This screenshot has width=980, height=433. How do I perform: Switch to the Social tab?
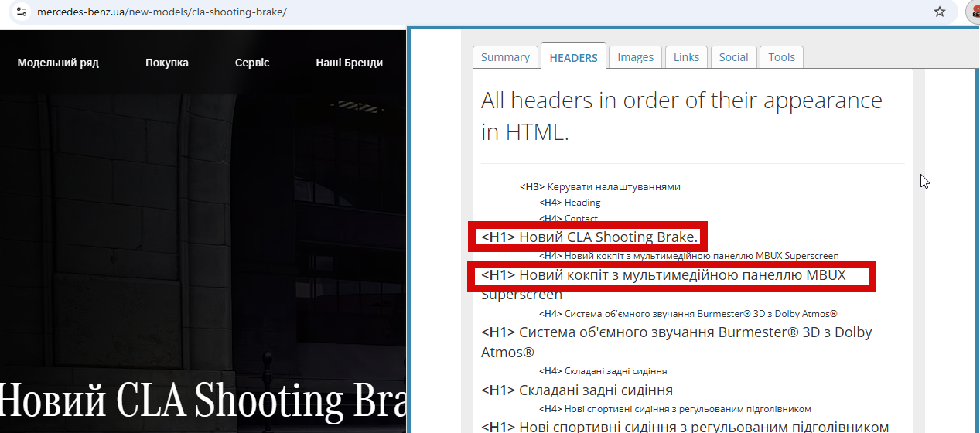pyautogui.click(x=733, y=57)
